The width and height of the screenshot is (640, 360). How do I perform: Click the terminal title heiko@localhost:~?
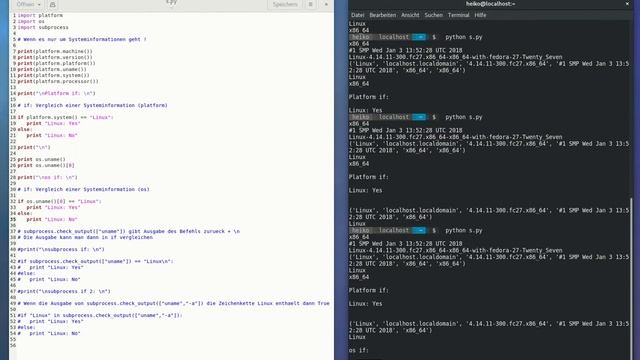pyautogui.click(x=490, y=4)
